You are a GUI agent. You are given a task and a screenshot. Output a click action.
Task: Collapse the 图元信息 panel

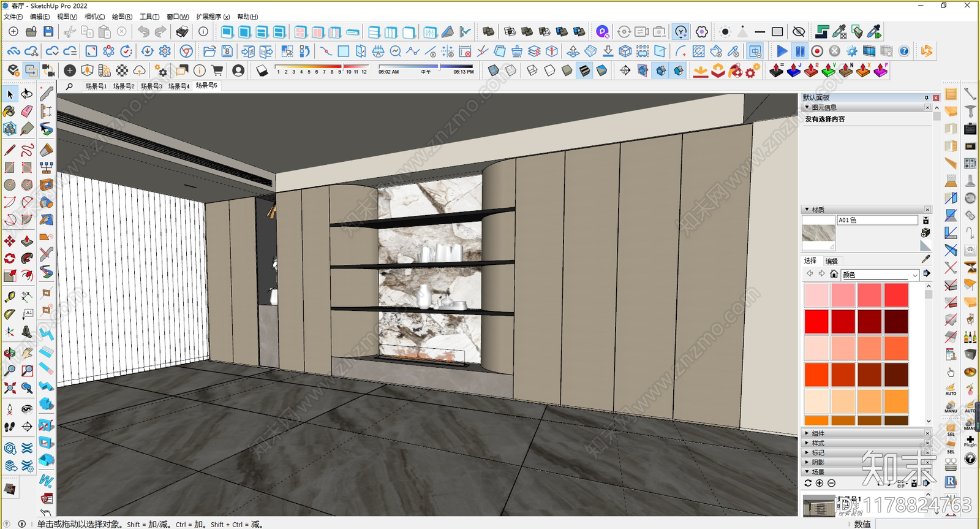coord(807,107)
